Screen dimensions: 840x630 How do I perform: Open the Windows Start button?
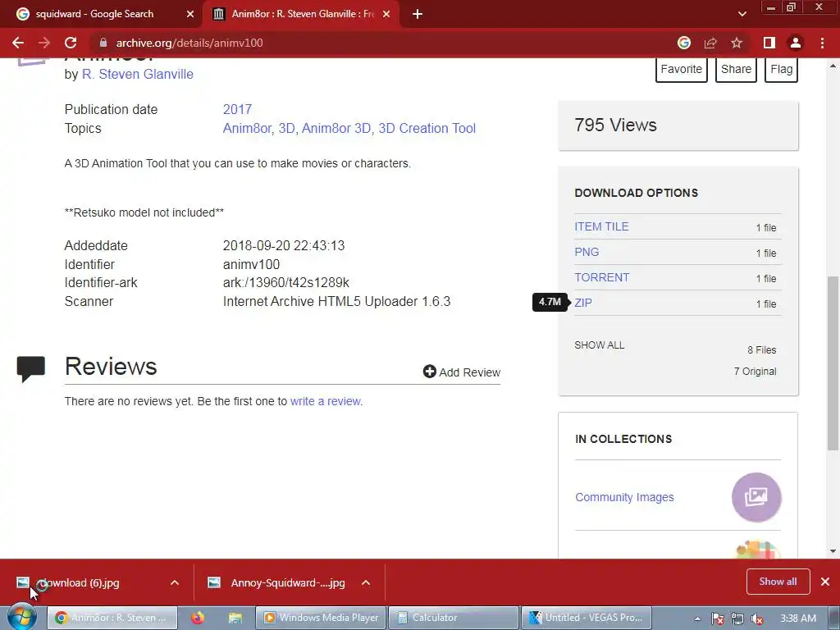(21, 618)
